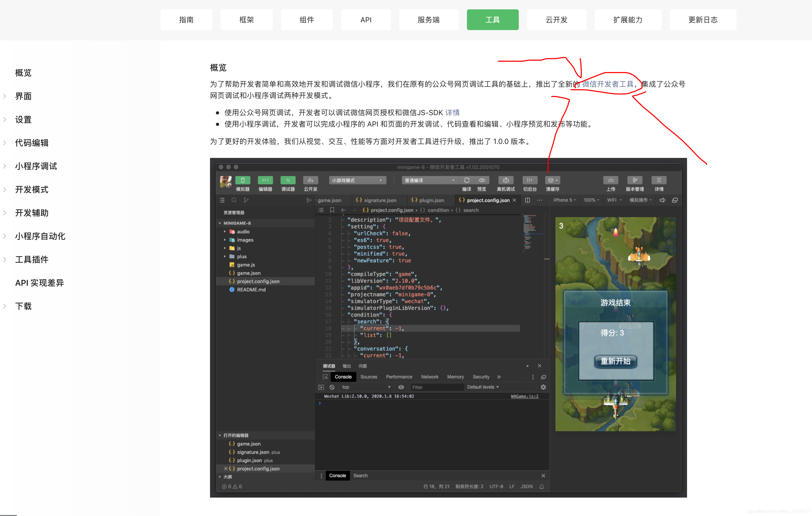The width and height of the screenshot is (812, 516).
Task: Open the 云开发 cloud icon
Action: [310, 180]
